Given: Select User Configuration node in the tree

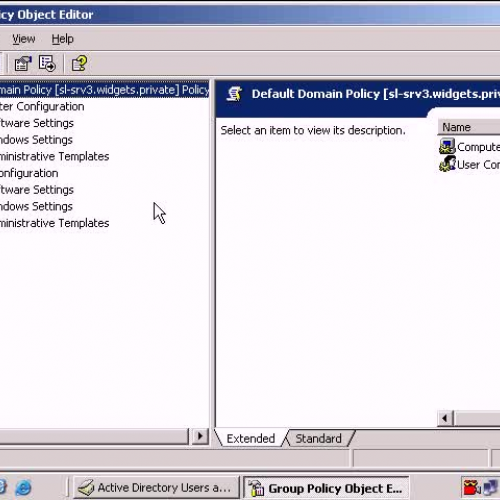Looking at the screenshot, I should (29, 173).
